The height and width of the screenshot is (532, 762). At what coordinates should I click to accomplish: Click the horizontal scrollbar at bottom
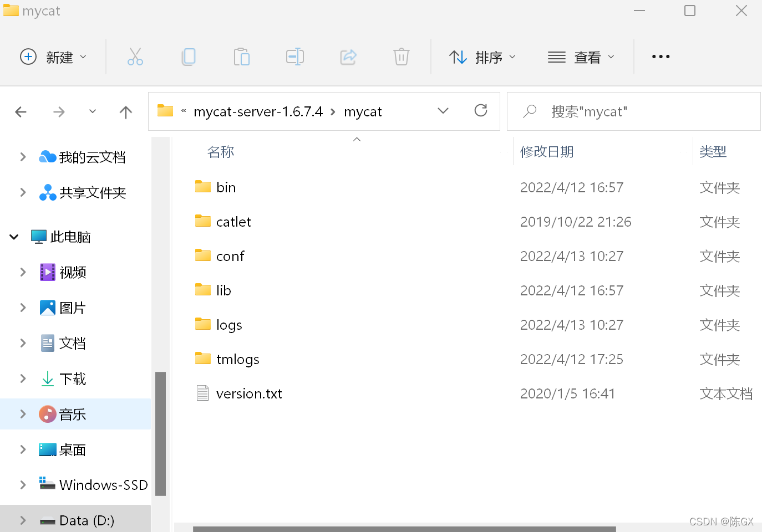[404, 529]
